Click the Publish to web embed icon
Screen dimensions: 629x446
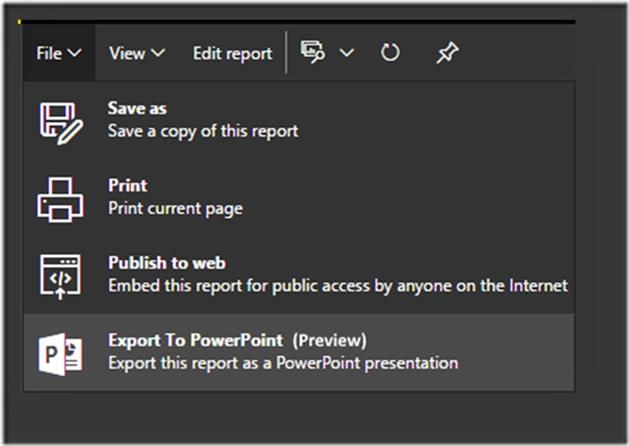click(60, 277)
